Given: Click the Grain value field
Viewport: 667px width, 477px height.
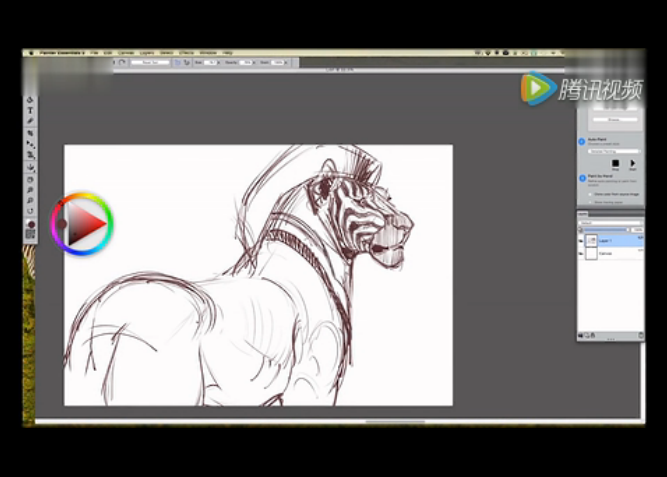Looking at the screenshot, I should click(278, 63).
